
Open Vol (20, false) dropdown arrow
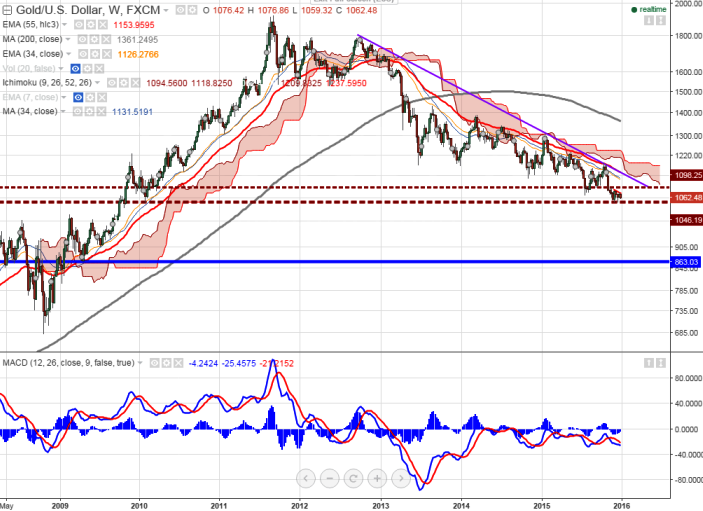61,69
